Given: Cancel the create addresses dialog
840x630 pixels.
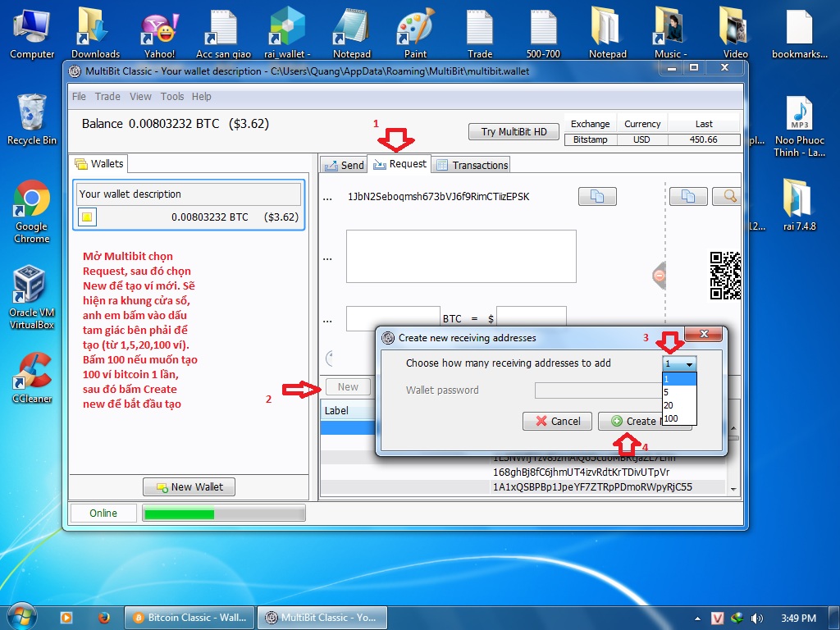Looking at the screenshot, I should (557, 421).
